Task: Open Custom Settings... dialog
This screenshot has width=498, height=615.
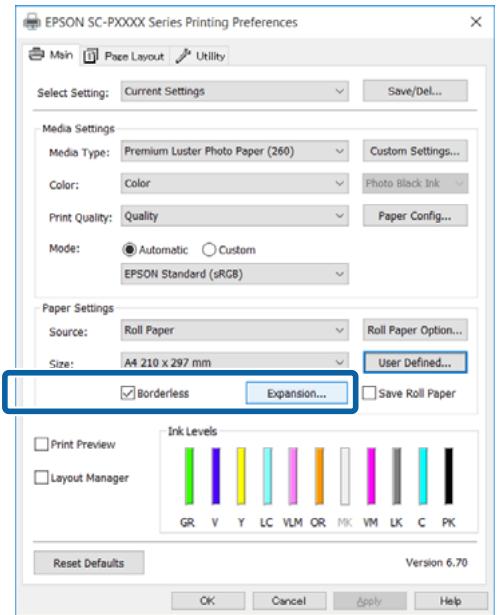Action: click(x=415, y=151)
